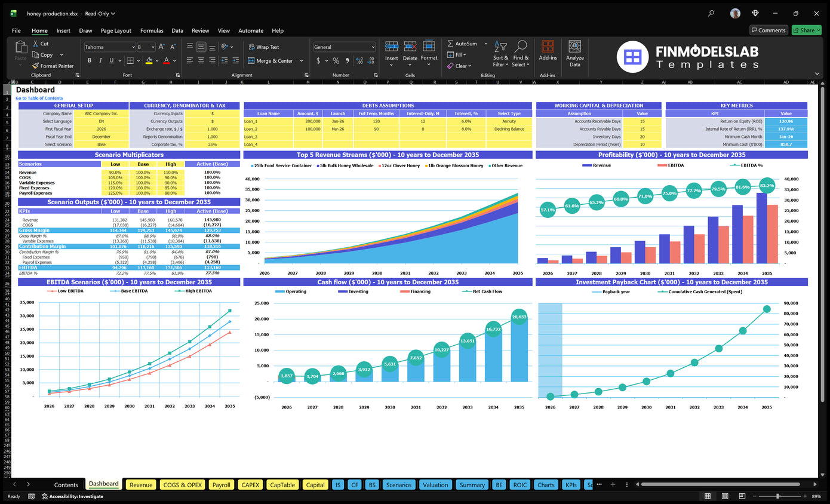Apply accounting dollar number format
Image resolution: width=830 pixels, height=504 pixels.
pyautogui.click(x=318, y=61)
